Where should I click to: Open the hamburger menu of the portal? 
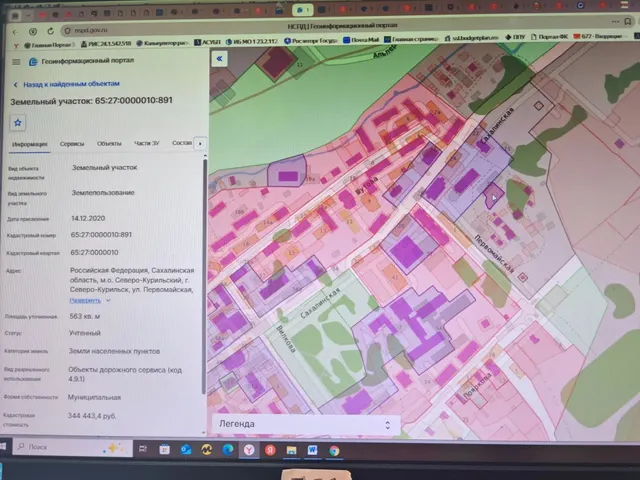(16, 62)
